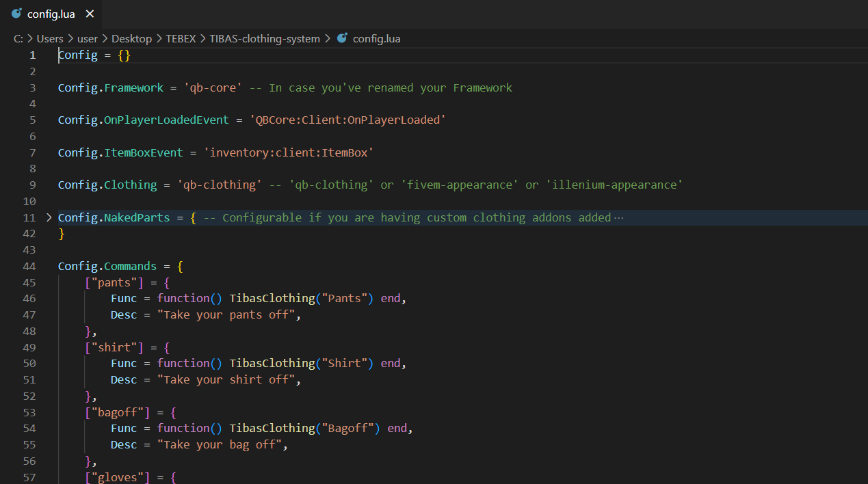This screenshot has width=868, height=484.
Task: Place cursor in "Take your bag off" text
Action: point(222,444)
